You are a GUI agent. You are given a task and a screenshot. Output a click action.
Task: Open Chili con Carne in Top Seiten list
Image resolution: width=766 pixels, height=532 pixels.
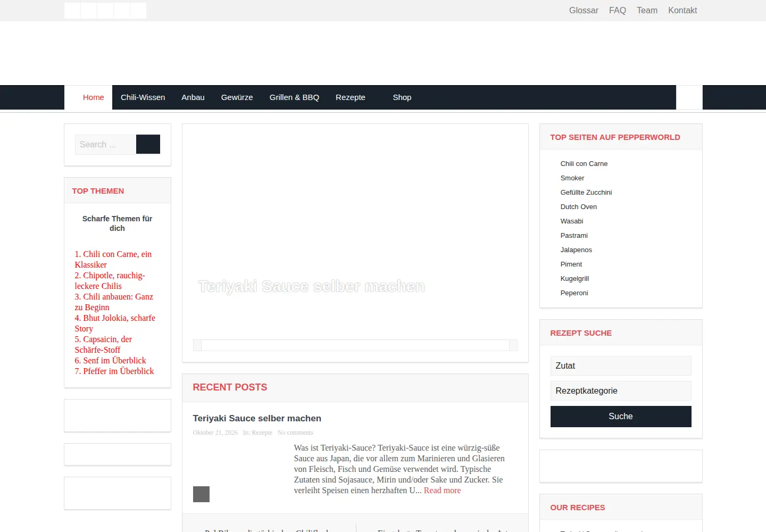tap(584, 164)
